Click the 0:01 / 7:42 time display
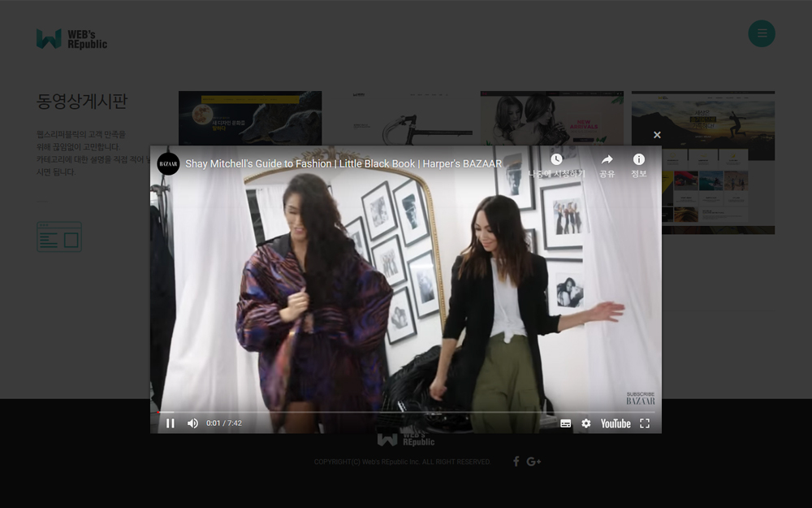The image size is (812, 508). [224, 423]
